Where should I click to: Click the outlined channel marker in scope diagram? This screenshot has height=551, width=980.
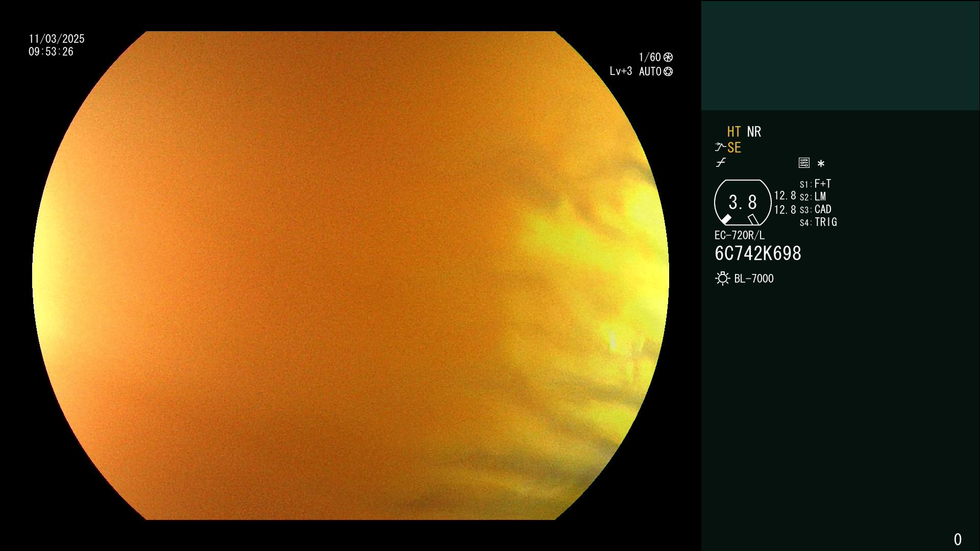753,219
